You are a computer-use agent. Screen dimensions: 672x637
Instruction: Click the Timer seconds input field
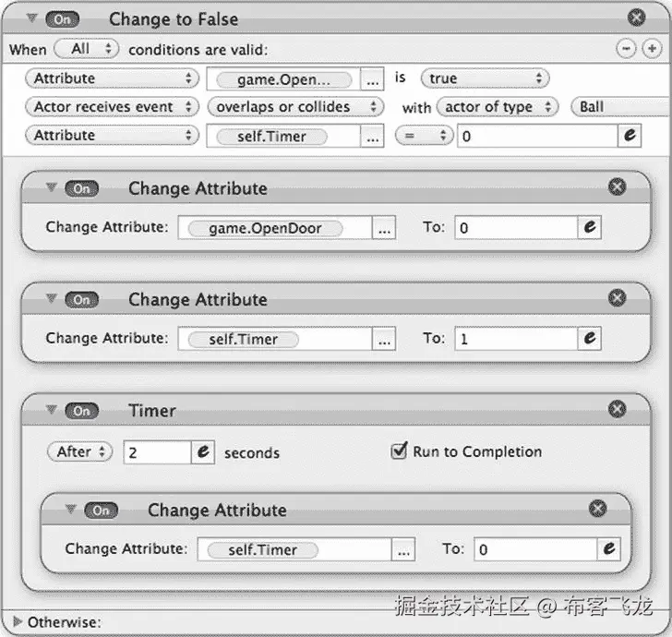157,452
